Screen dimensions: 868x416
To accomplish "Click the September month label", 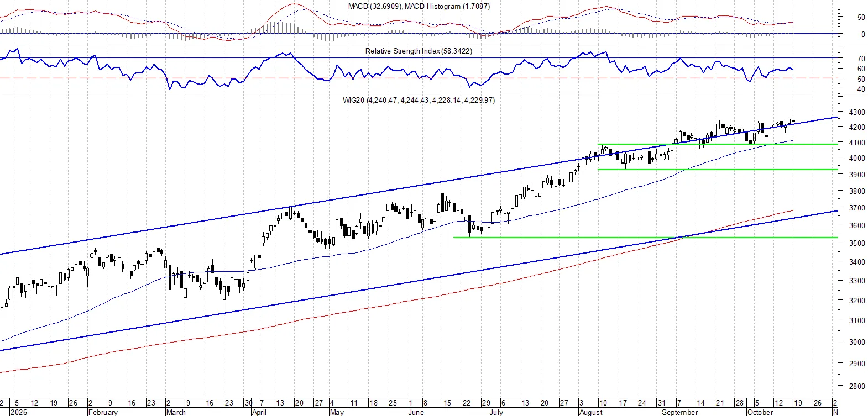I will (679, 412).
